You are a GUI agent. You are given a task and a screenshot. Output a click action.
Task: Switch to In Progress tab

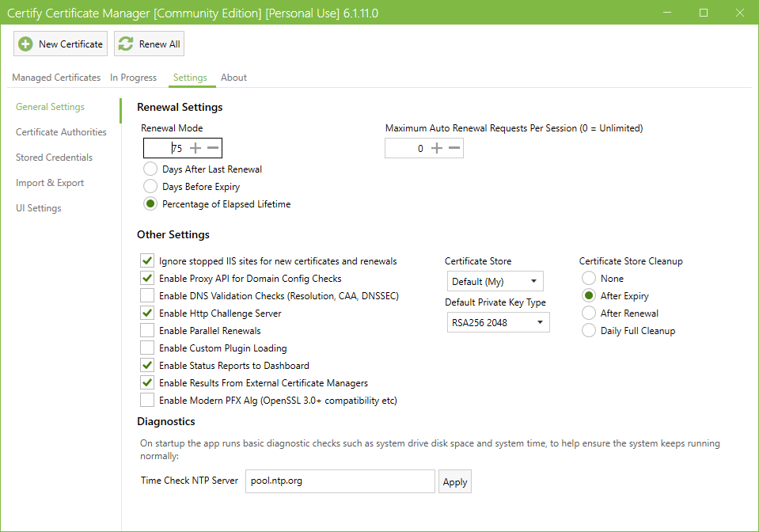(133, 78)
